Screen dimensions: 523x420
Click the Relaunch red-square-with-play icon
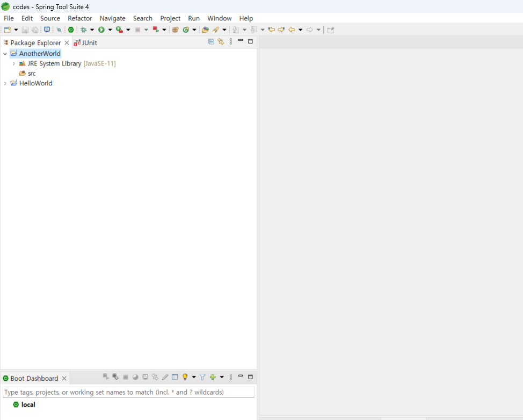pos(155,30)
